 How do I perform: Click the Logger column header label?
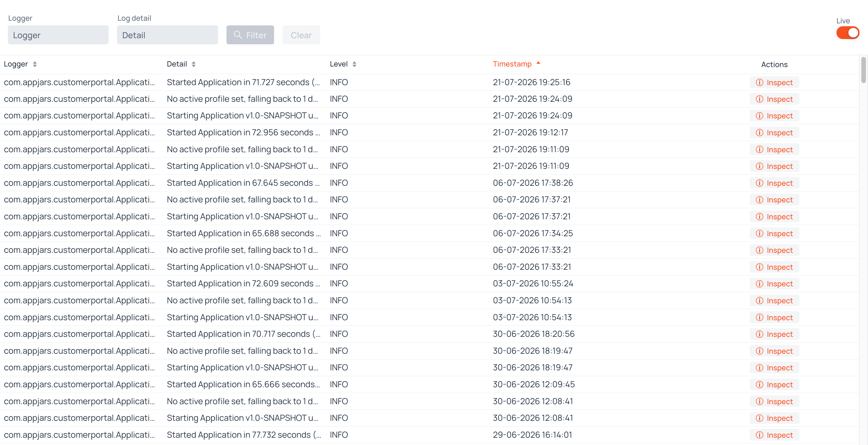click(16, 64)
